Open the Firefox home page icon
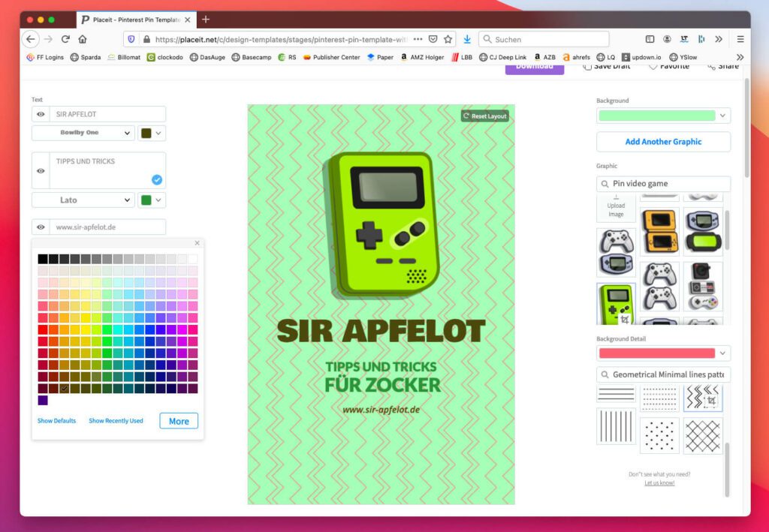 pyautogui.click(x=83, y=38)
